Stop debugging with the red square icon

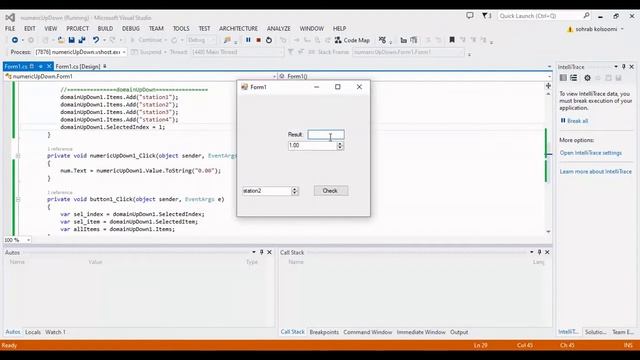(x=258, y=40)
